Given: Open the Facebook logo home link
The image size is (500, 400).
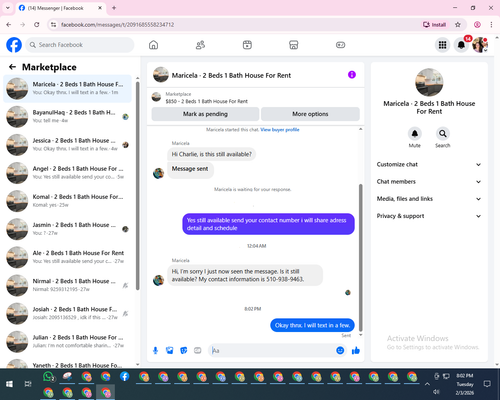Looking at the screenshot, I should click(x=14, y=45).
